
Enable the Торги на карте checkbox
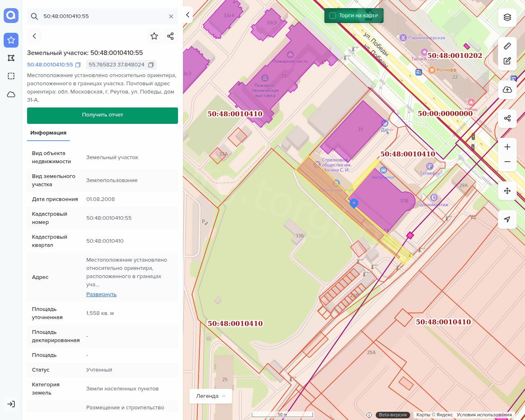click(x=333, y=16)
